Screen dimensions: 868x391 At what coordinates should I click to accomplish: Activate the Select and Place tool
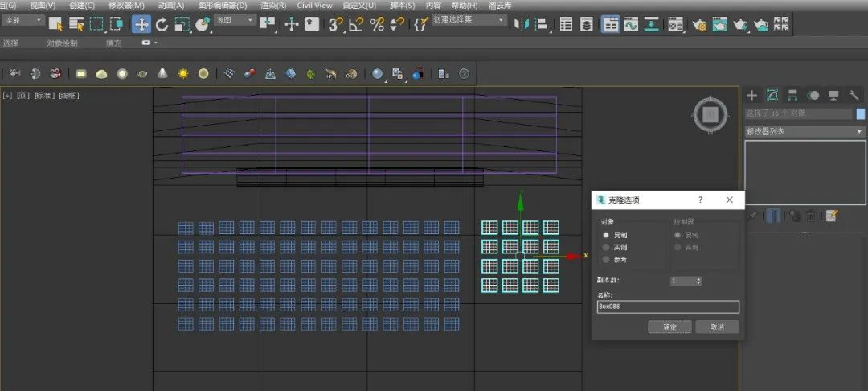tap(203, 24)
